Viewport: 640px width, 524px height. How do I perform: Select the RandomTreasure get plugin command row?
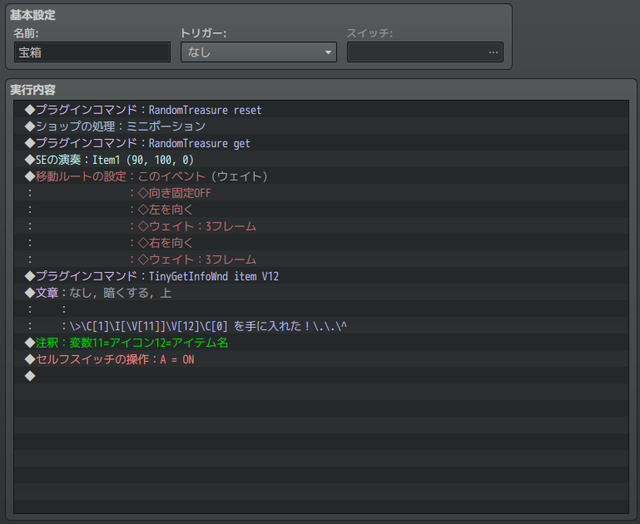point(321,143)
